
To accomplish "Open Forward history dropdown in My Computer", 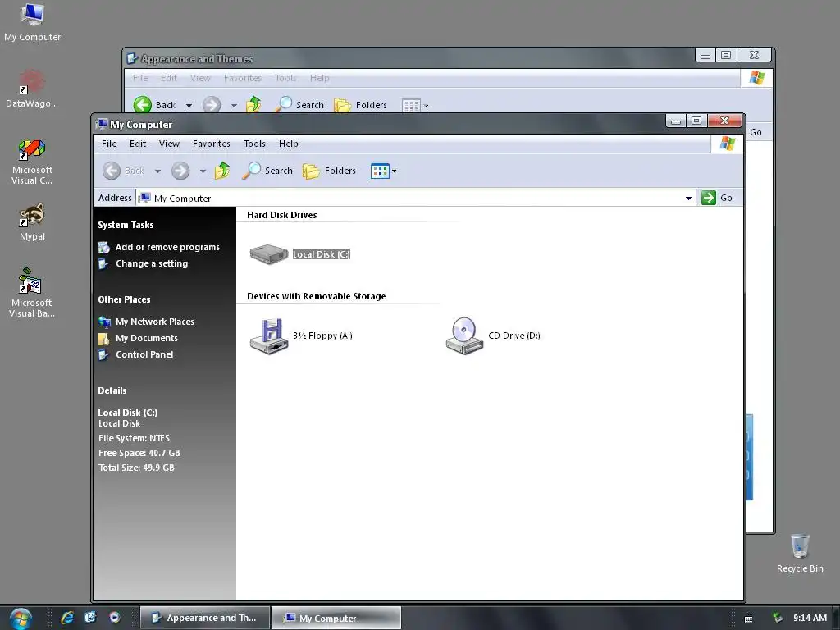I will click(203, 171).
